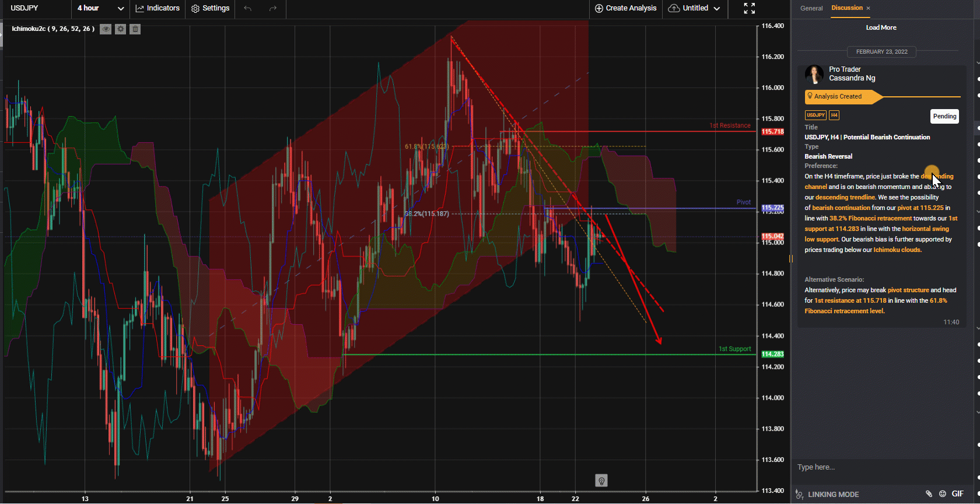Close the Discussion tab
This screenshot has width=980, height=504.
(868, 8)
